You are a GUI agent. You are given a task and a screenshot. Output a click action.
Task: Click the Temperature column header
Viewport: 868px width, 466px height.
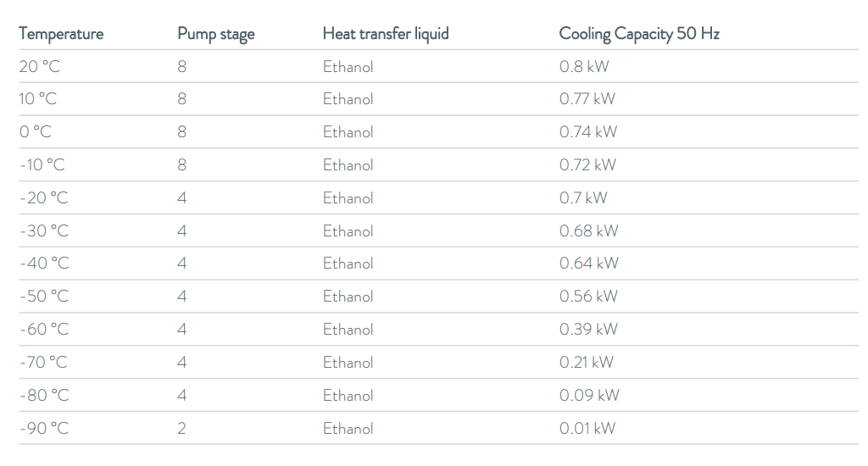coord(61,34)
